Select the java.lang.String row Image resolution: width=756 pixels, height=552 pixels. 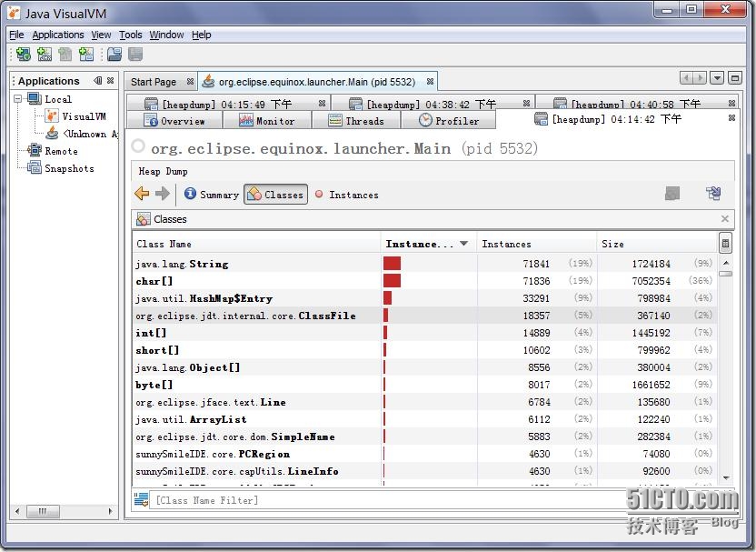tap(424, 264)
